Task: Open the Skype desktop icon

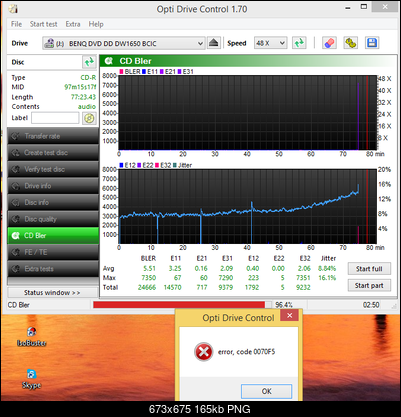Action: pos(31,379)
